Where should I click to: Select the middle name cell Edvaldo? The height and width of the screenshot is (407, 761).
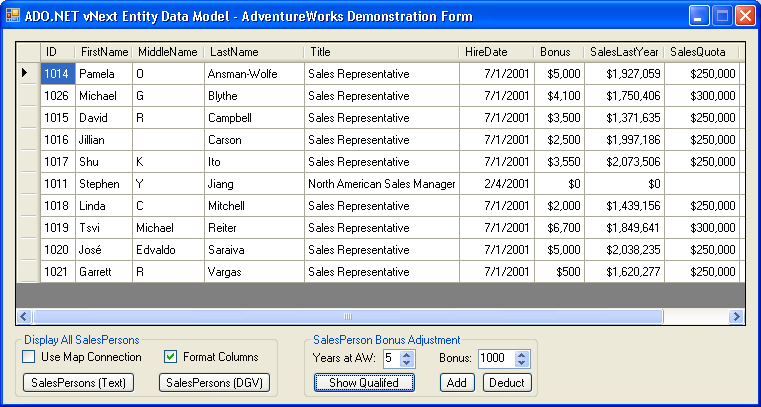[168, 250]
